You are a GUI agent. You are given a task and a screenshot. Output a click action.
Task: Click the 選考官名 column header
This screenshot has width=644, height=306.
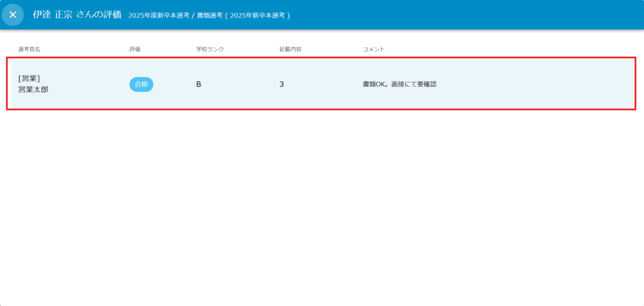coord(30,49)
